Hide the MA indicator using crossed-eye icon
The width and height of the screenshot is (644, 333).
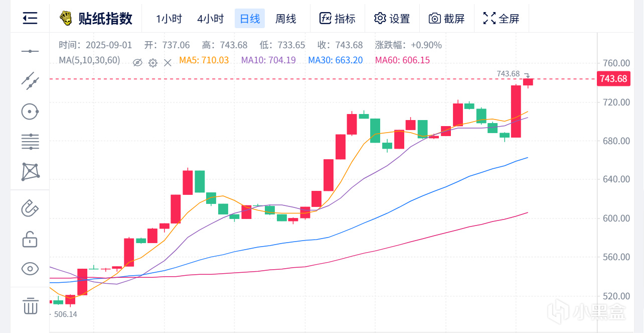pyautogui.click(x=138, y=62)
